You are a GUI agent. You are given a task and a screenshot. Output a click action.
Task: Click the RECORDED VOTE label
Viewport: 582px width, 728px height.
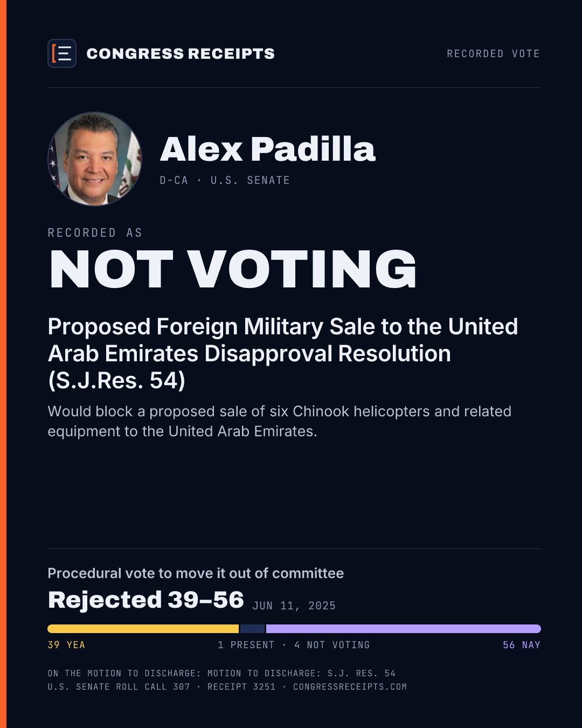tap(493, 54)
